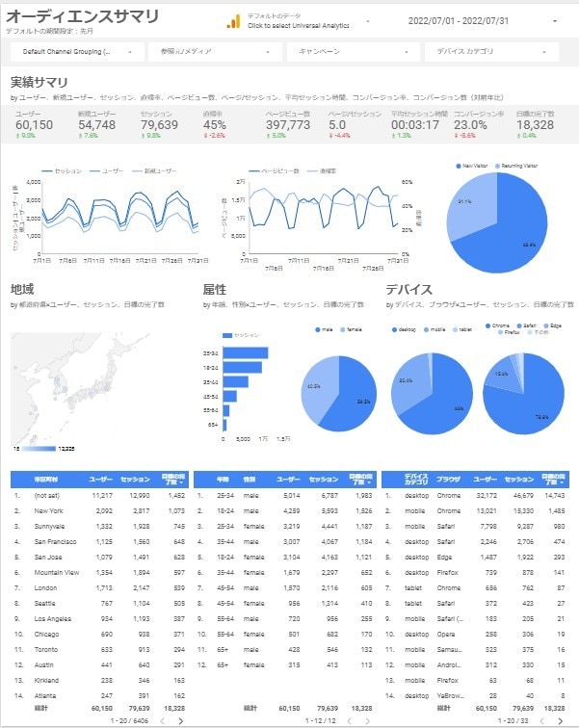Click the Google Analytics data source icon
579x728 pixels.
pos(233,21)
